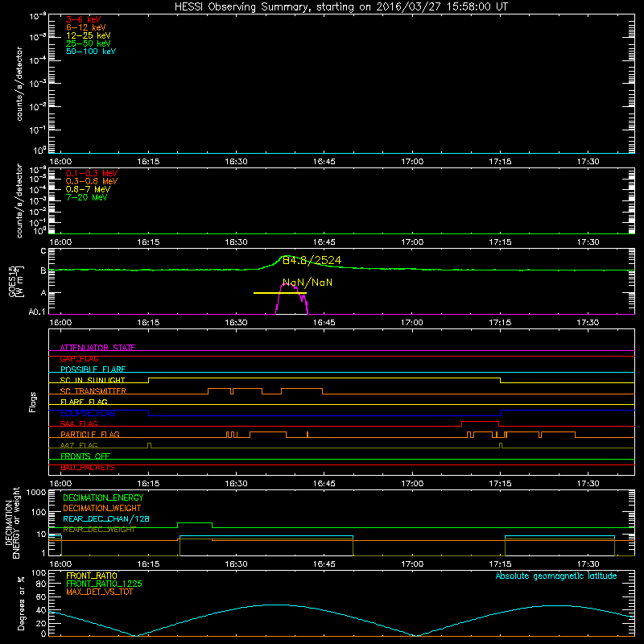This screenshot has width=644, height=644.
Task: Click the yellow FLARE_FLAG label
Action: coord(84,402)
